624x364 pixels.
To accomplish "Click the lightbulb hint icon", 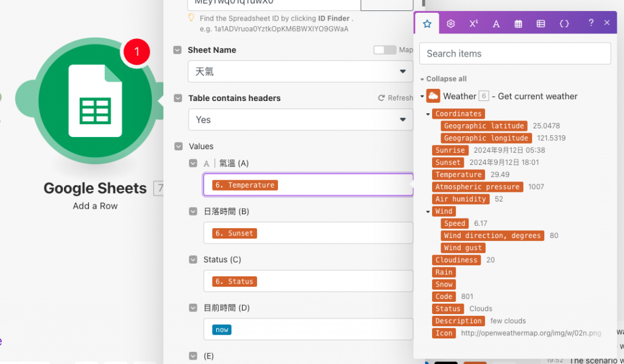I will [x=191, y=18].
